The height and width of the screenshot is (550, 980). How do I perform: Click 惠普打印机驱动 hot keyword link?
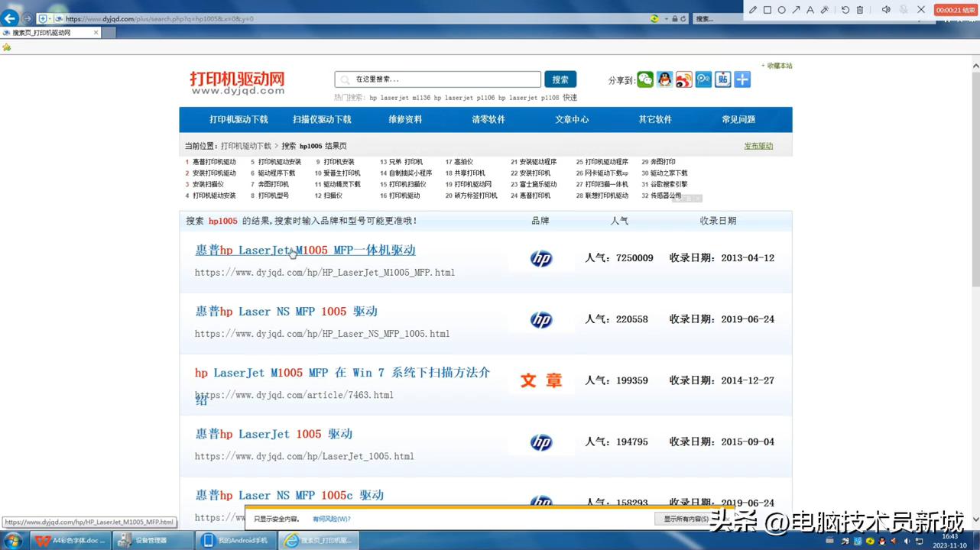tap(214, 162)
